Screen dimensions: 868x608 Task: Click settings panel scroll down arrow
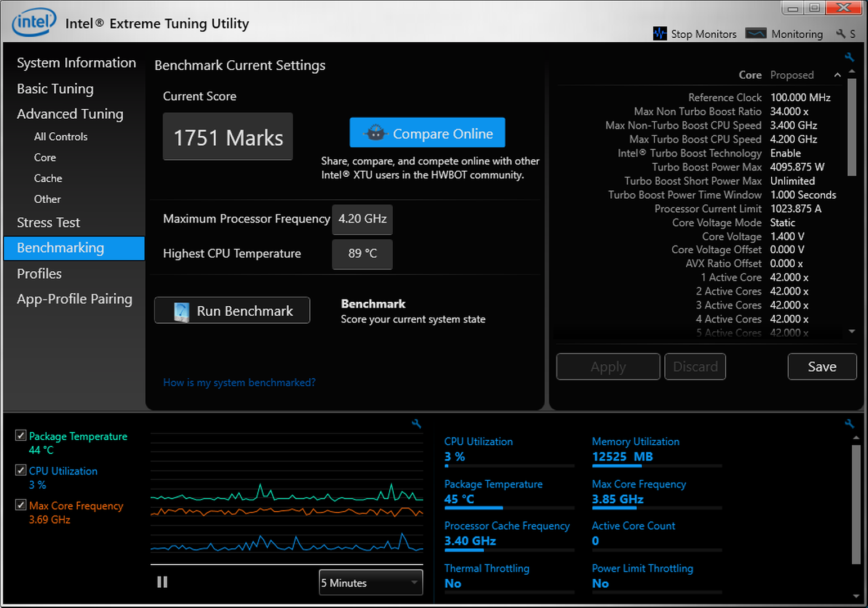[x=852, y=332]
